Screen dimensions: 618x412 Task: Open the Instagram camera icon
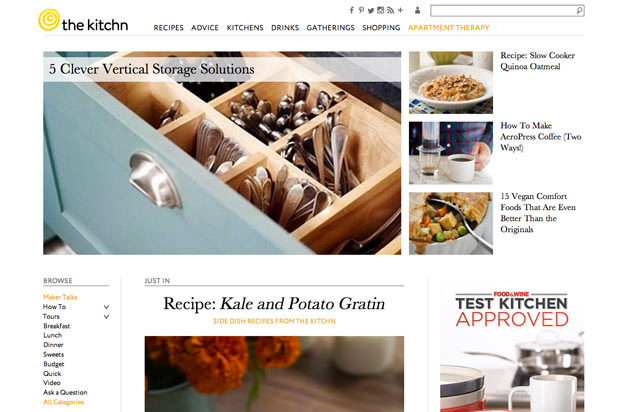click(380, 10)
